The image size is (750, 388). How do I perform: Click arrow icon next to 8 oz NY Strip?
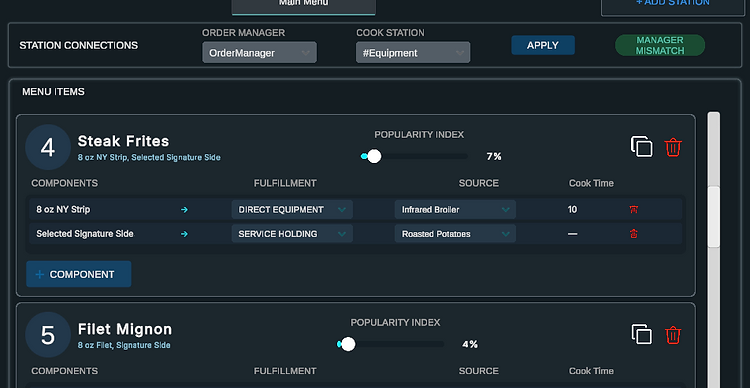point(184,210)
